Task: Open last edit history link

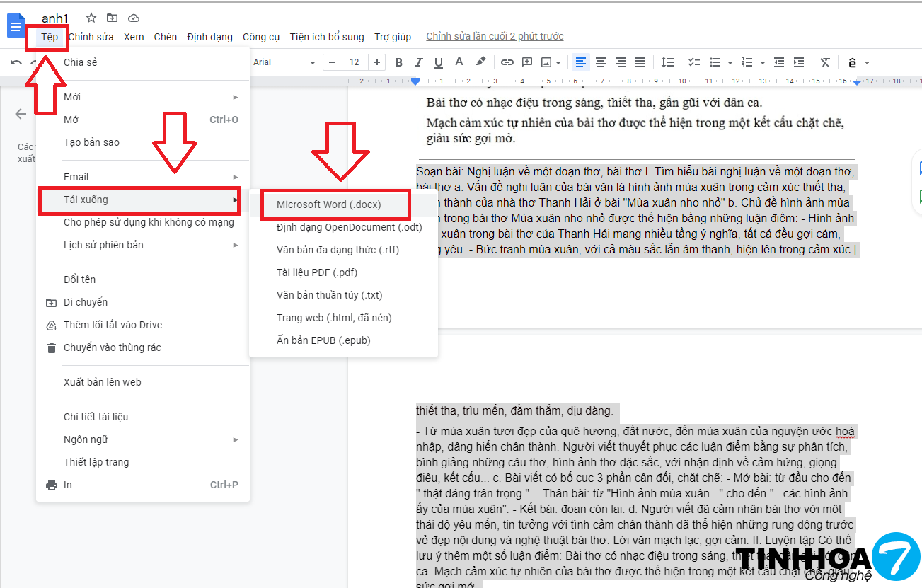Action: click(495, 37)
